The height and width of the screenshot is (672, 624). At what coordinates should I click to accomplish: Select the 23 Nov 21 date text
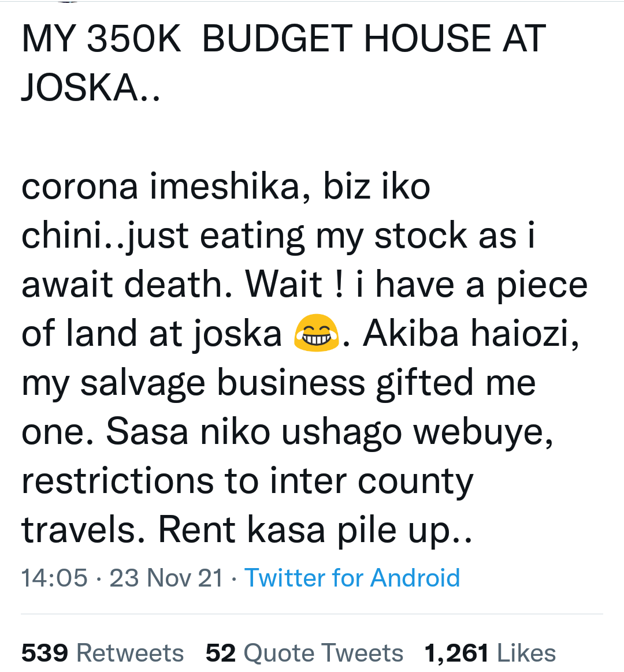(166, 577)
